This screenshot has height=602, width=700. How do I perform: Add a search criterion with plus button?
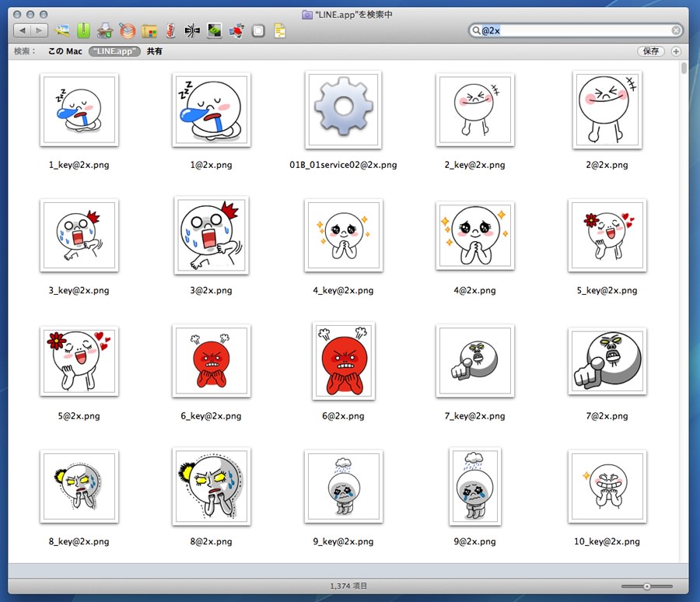pyautogui.click(x=676, y=51)
